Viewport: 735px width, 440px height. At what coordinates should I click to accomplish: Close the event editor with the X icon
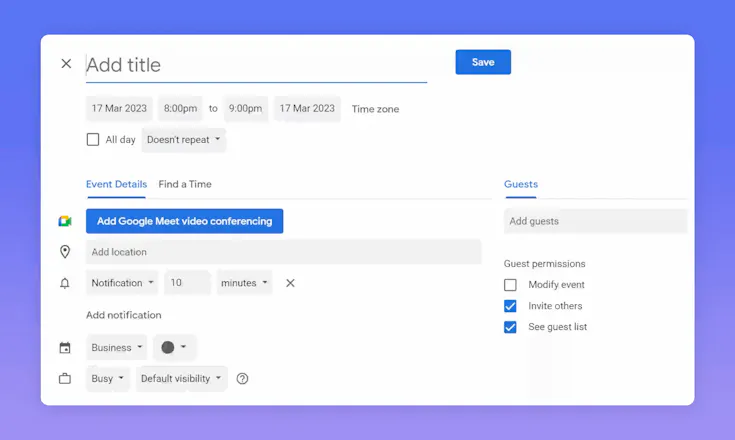pos(66,63)
